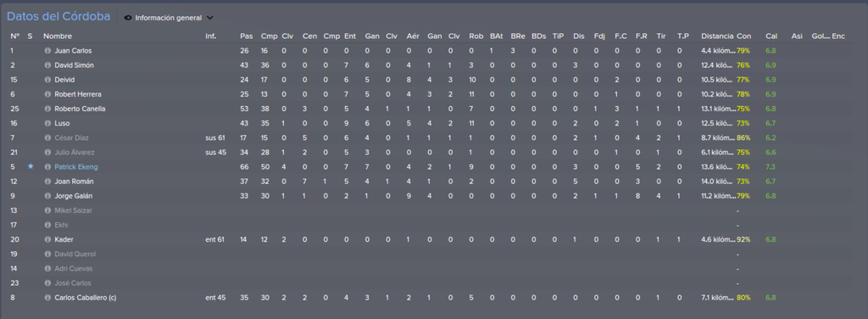Click the eye icon beside Información general
The height and width of the screenshot is (319, 868).
tap(128, 18)
